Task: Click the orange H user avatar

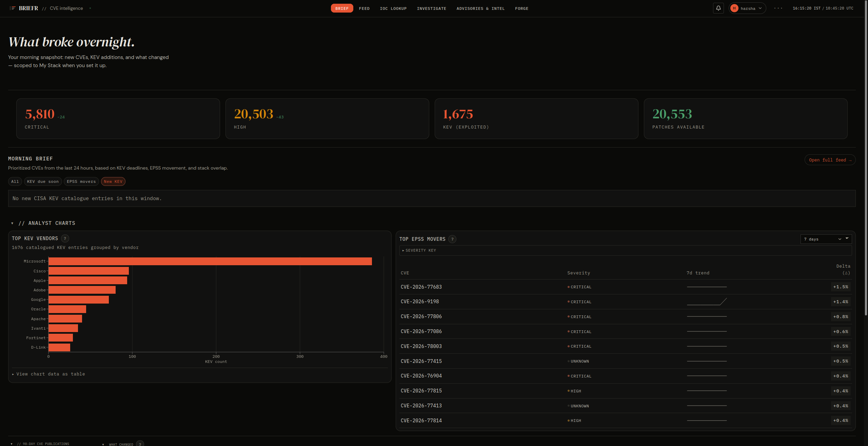Action: 734,8
